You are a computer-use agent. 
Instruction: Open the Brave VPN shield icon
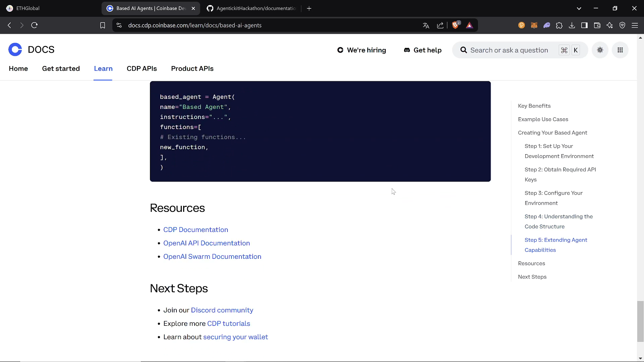pyautogui.click(x=622, y=25)
